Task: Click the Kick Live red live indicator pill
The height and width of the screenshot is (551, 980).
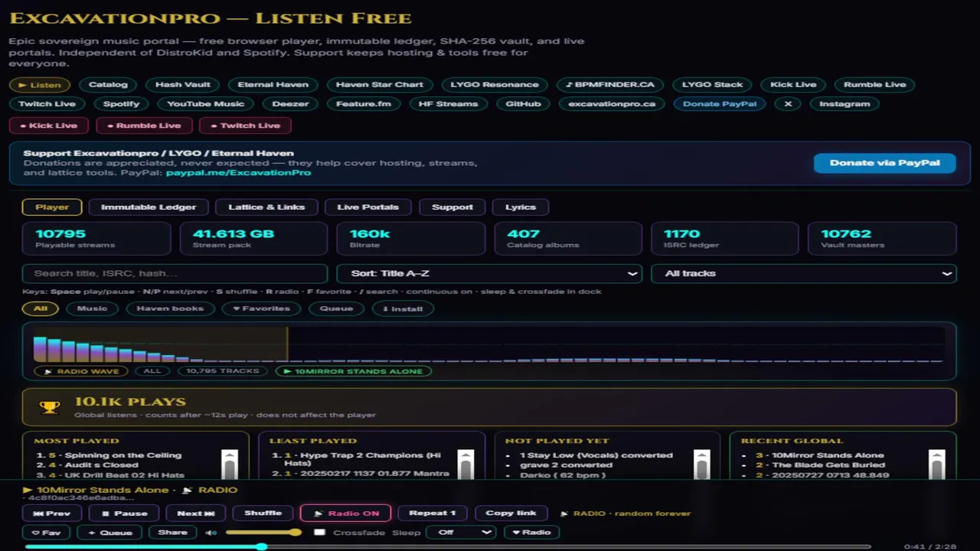Action: [x=49, y=126]
